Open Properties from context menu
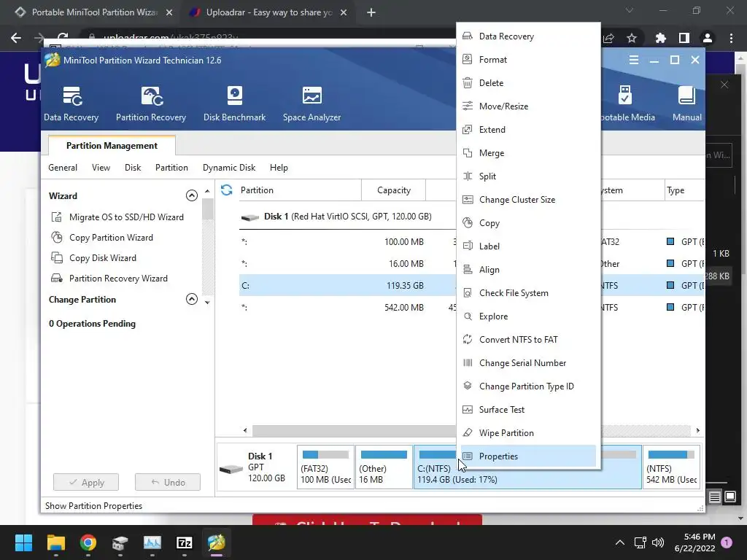The image size is (747, 560). click(x=528, y=456)
